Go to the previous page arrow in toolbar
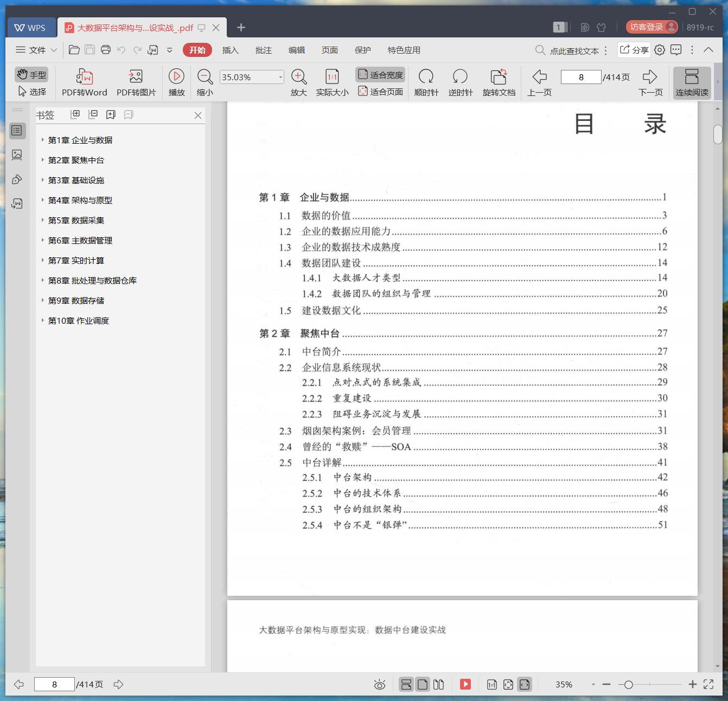Viewport: 728px width, 701px height. [x=539, y=82]
